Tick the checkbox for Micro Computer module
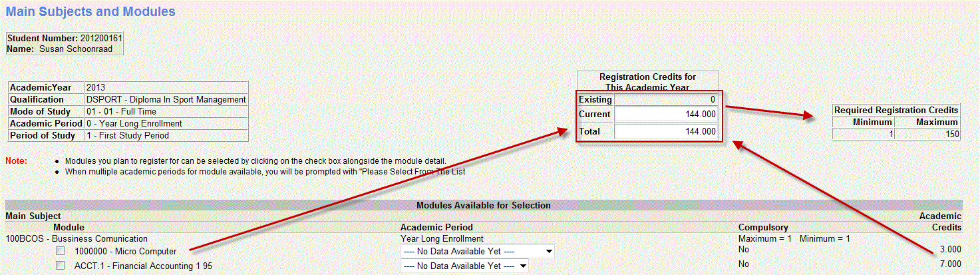This screenshot has height=275, width=980. (x=61, y=251)
